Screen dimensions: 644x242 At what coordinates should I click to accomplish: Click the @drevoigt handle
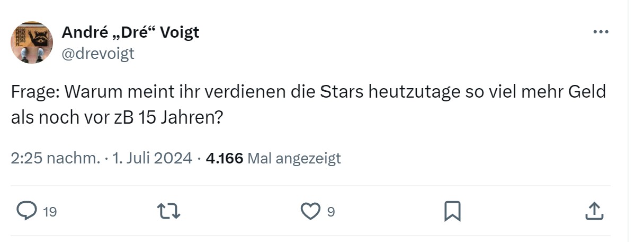coord(98,53)
